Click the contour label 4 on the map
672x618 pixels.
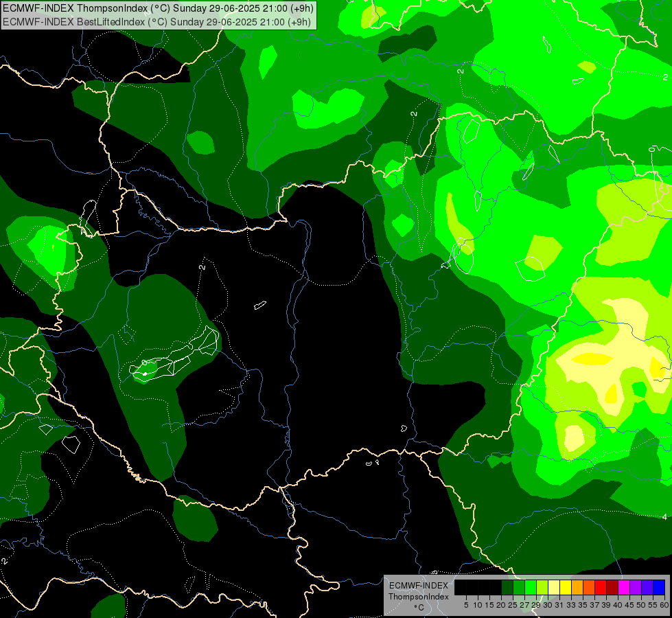tap(664, 517)
